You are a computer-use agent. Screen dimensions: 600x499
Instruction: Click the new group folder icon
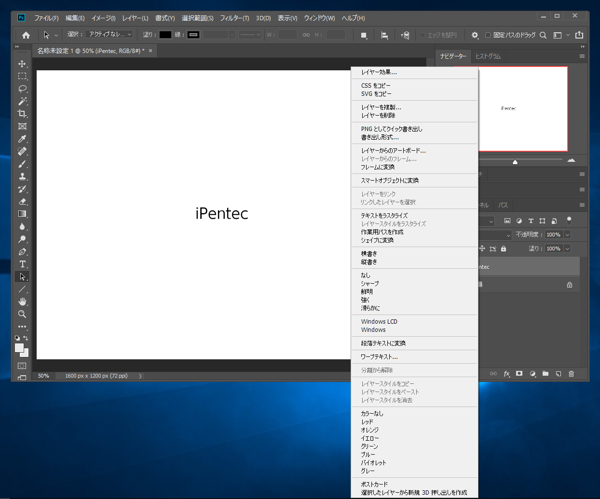click(546, 373)
